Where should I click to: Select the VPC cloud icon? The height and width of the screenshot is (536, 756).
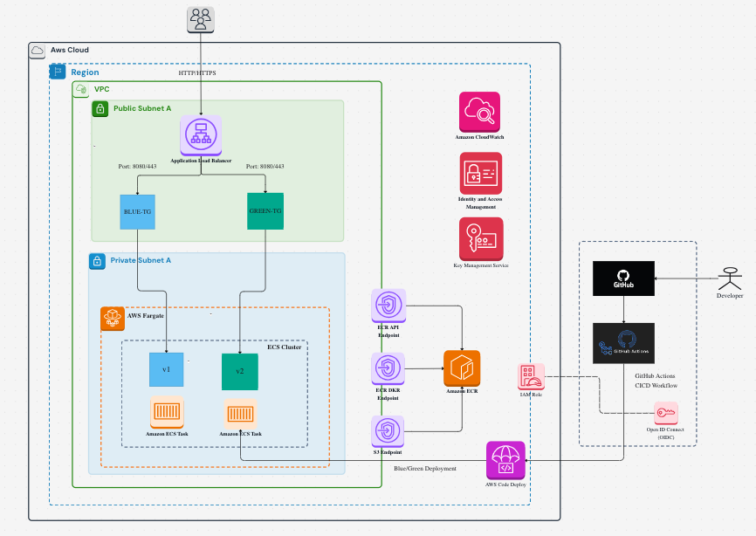(x=80, y=90)
